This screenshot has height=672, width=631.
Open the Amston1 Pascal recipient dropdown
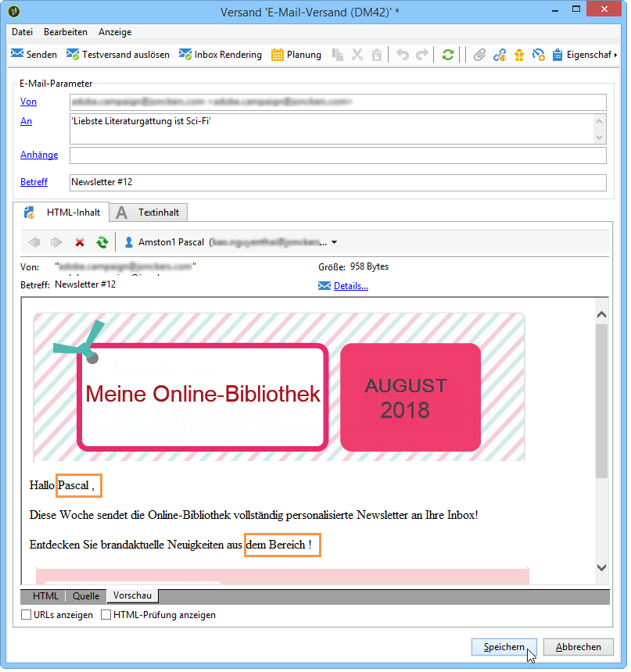point(335,243)
